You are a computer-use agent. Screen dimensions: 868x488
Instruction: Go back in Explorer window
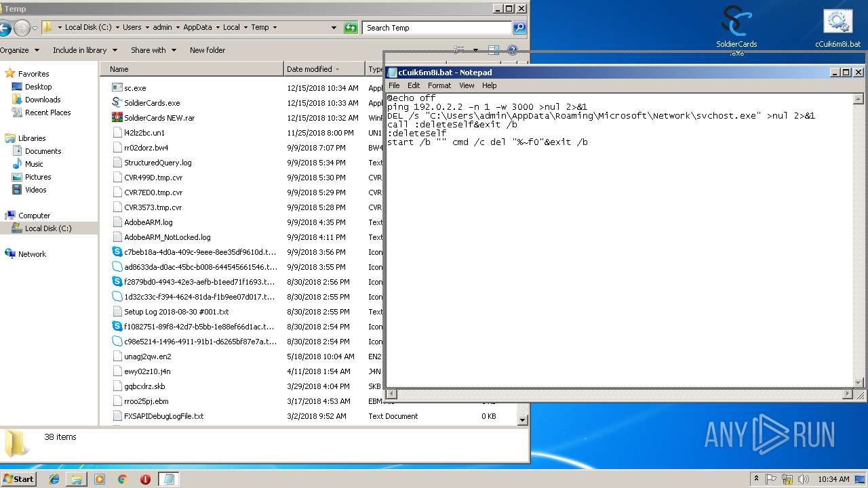point(4,28)
